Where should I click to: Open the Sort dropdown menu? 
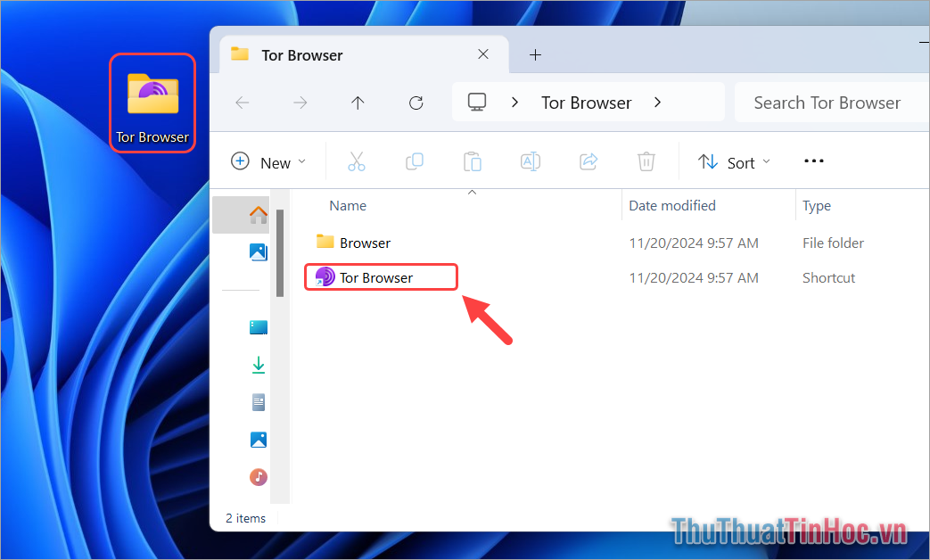point(734,162)
